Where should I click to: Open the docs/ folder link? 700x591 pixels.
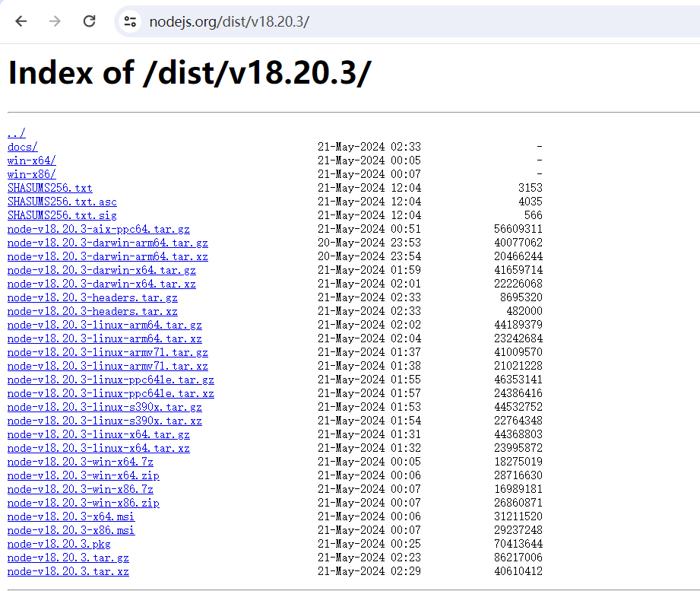click(23, 147)
